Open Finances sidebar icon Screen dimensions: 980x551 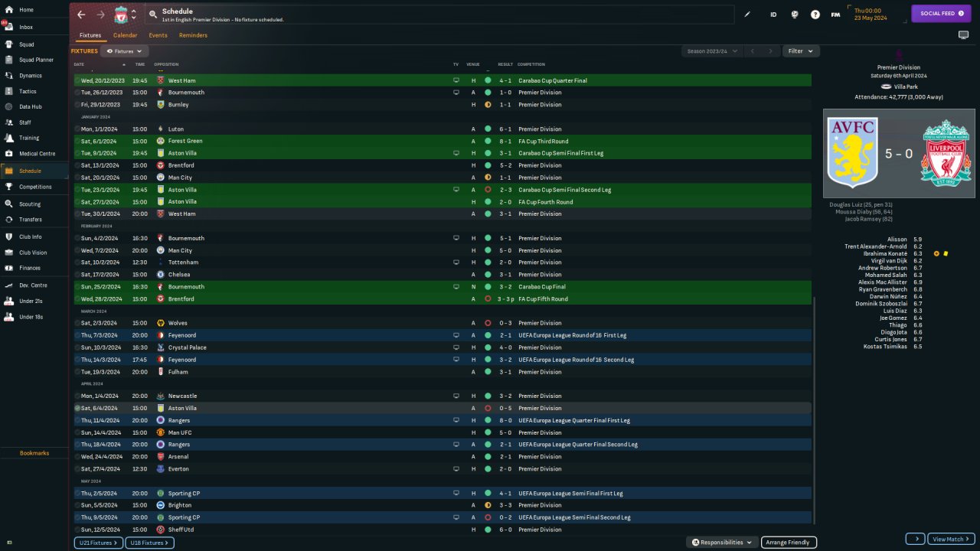pyautogui.click(x=8, y=268)
